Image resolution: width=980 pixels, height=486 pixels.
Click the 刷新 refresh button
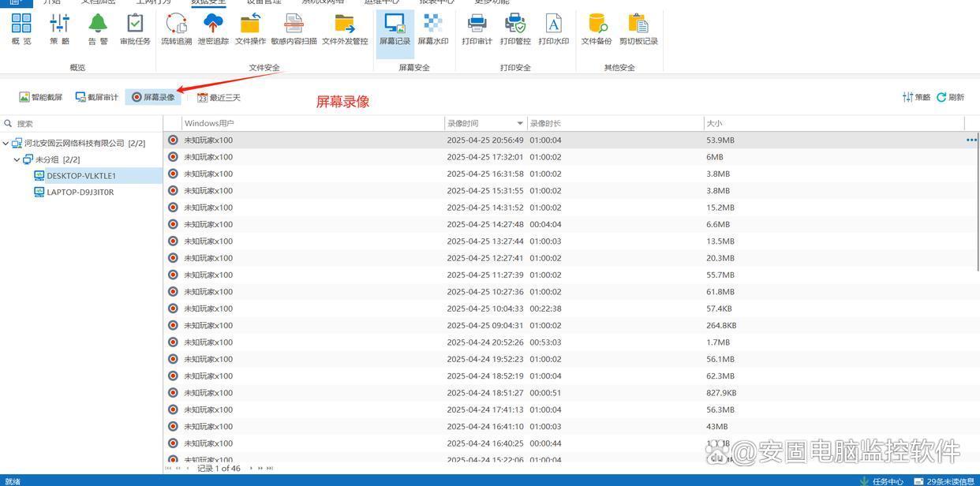(950, 97)
